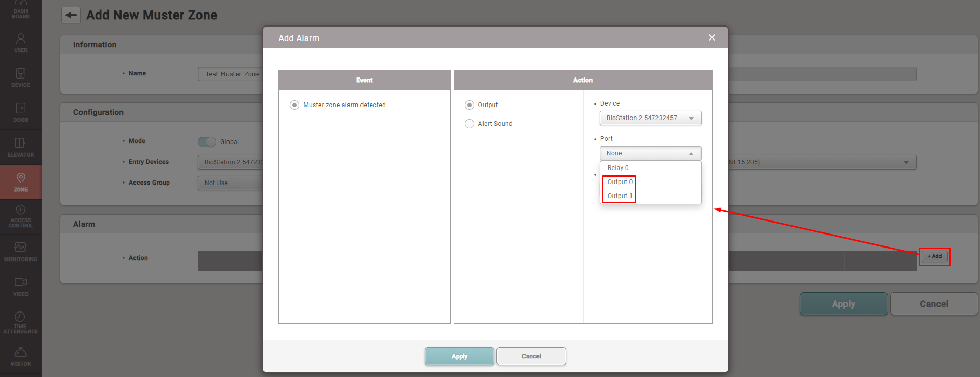The image size is (980, 377).
Task: Choose Relay 0 from port list
Action: click(x=618, y=168)
